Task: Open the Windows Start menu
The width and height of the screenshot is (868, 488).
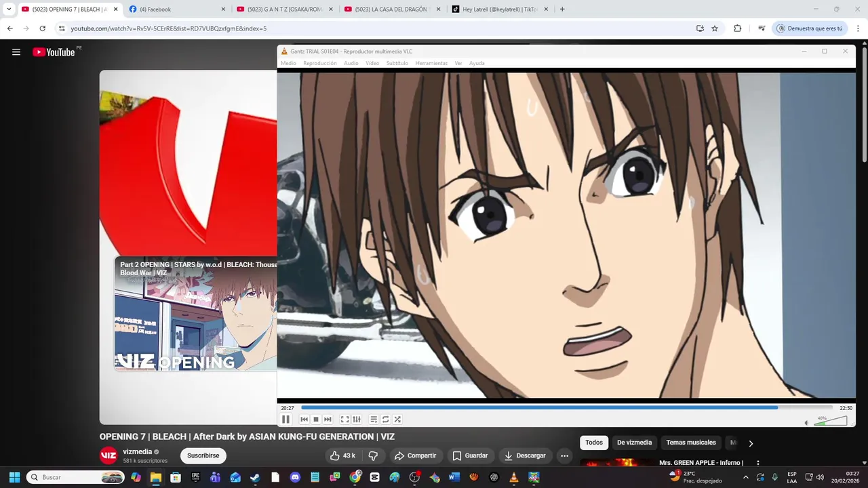Action: point(14,477)
